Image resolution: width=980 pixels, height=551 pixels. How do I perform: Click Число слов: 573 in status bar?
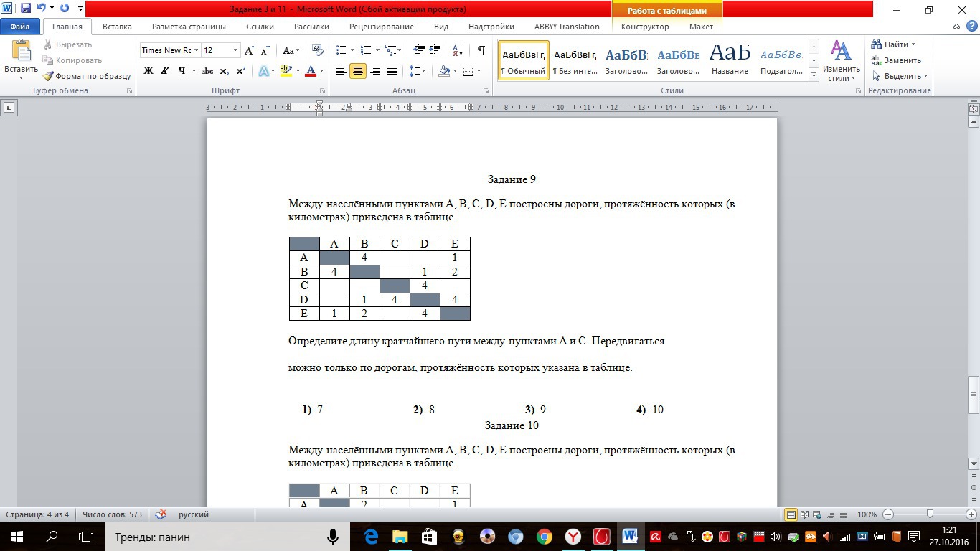tap(113, 514)
